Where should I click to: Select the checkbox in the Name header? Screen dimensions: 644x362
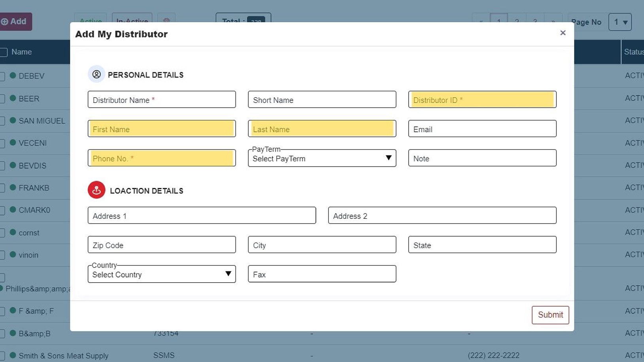pos(4,52)
